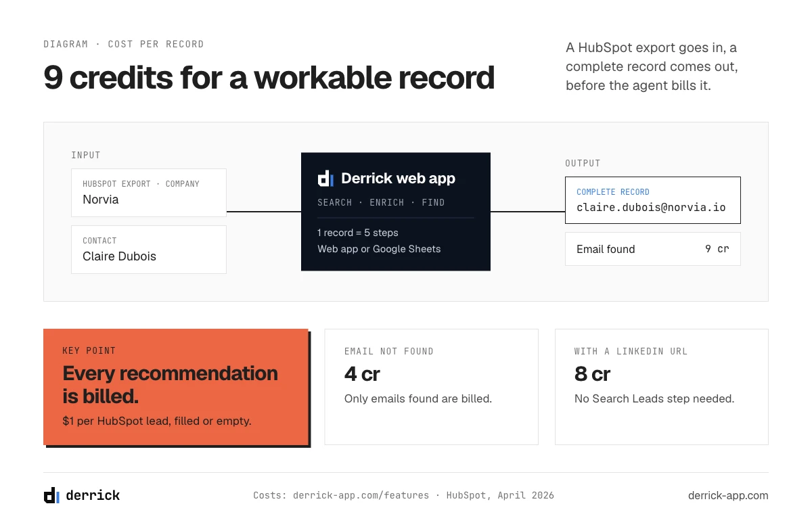Select the Claire Dubois contact card
This screenshot has height=531, width=812.
point(149,250)
